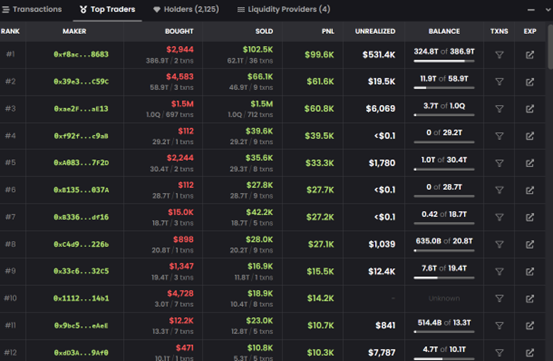Viewport: 553px width, 361px height.
Task: Open maker address 0x33c6...32c5
Action: [x=81, y=271]
